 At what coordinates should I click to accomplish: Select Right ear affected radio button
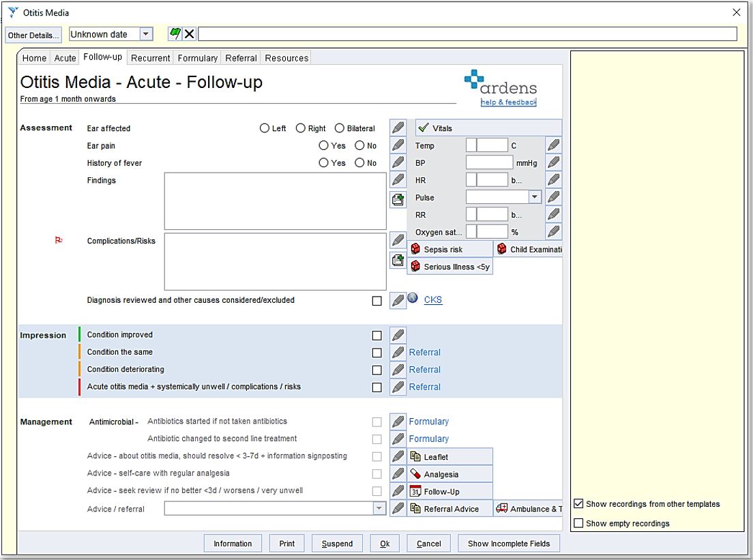(301, 128)
